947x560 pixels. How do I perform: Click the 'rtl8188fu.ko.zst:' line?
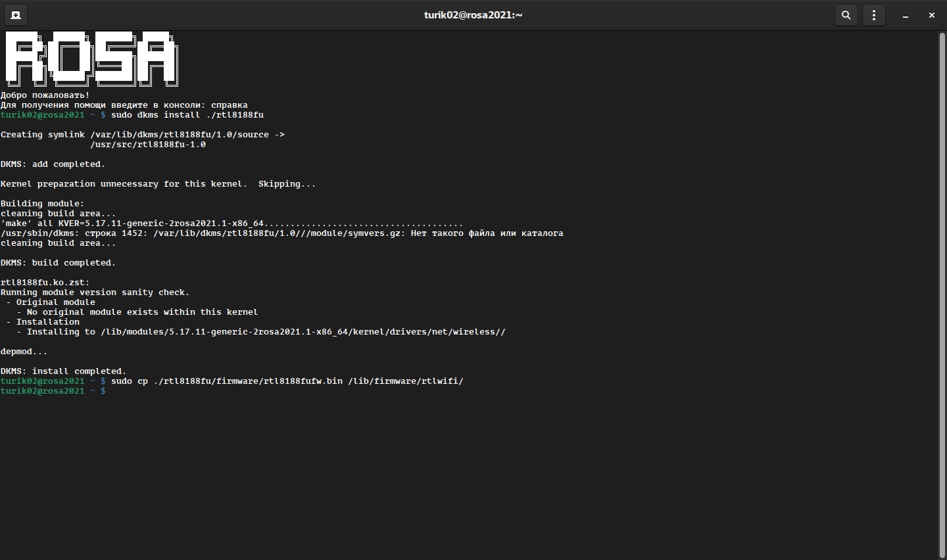tap(45, 283)
